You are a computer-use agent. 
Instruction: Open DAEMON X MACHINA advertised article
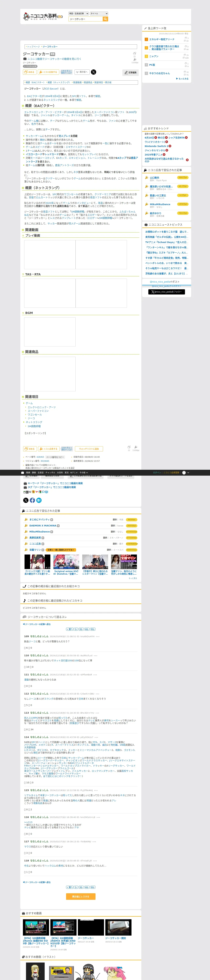tap(43, 525)
